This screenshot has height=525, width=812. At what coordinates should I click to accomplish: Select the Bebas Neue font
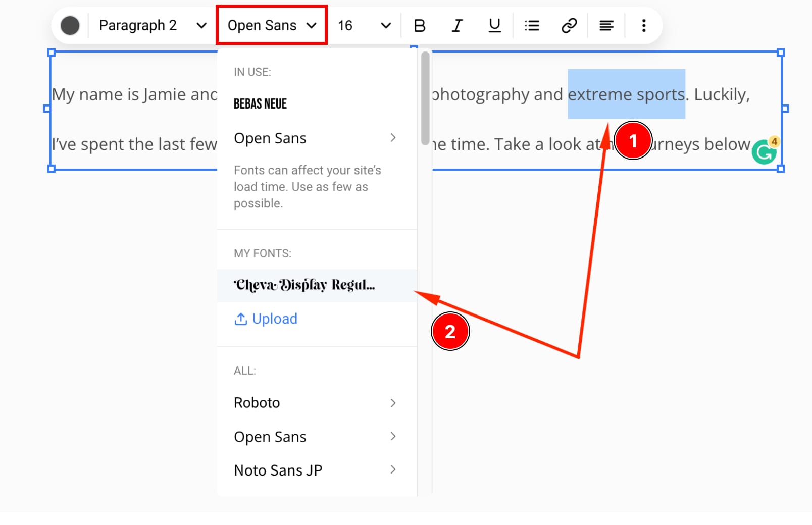tap(260, 103)
